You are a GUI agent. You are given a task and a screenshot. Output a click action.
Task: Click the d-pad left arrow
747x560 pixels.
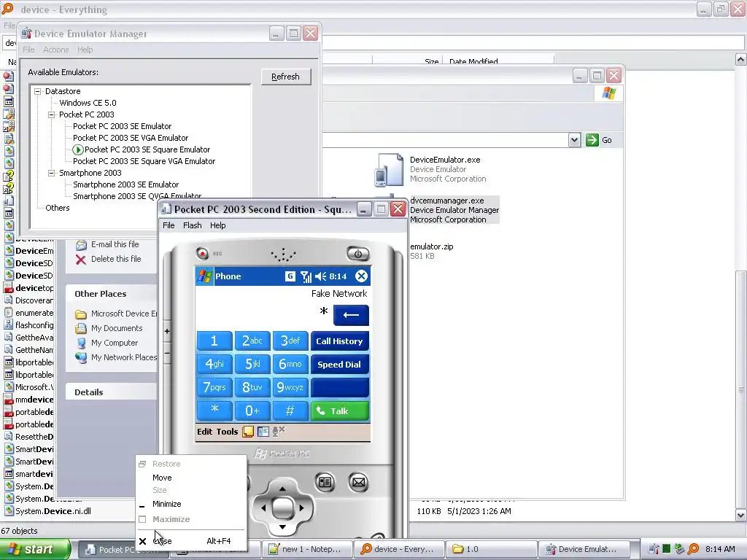[263, 508]
